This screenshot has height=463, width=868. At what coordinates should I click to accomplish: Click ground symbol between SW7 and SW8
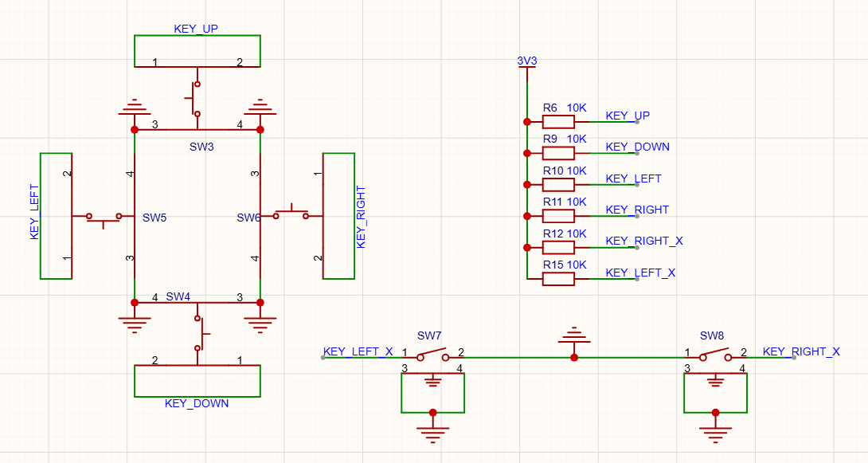click(x=574, y=335)
